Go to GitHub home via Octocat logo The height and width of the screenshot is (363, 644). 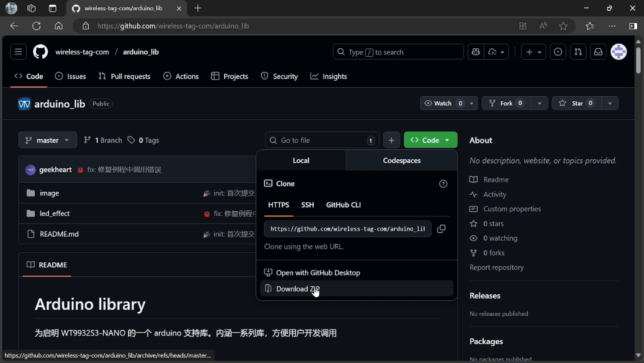point(41,52)
